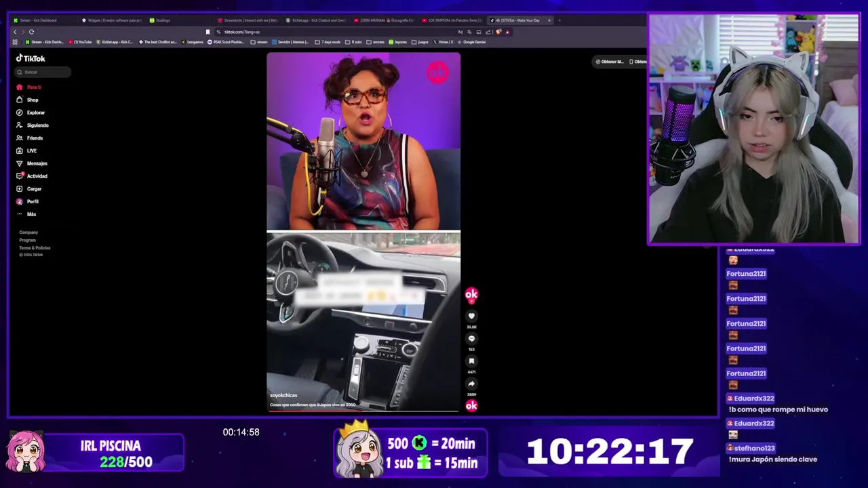
Task: Switch to the Duolingo browser tab
Action: [x=180, y=20]
